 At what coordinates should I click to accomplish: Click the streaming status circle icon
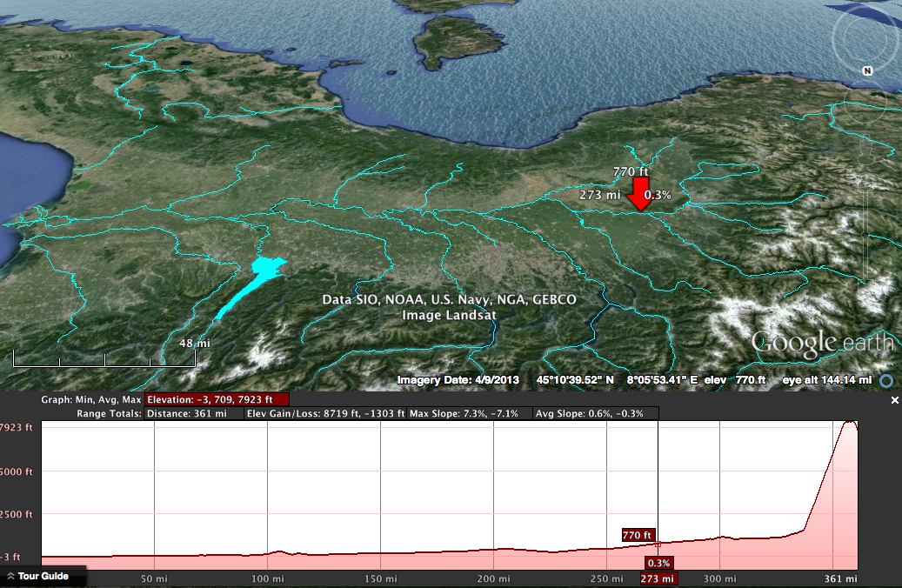886,380
